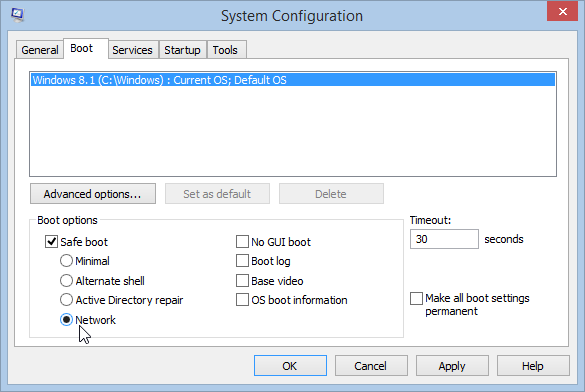Open Advanced options dialog
The height and width of the screenshot is (392, 585).
[x=93, y=194]
